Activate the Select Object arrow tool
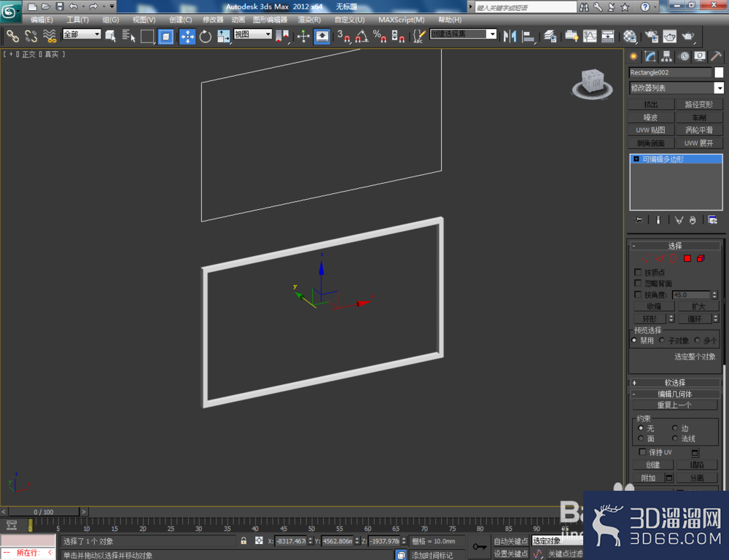This screenshot has height=560, width=729. pos(111,36)
